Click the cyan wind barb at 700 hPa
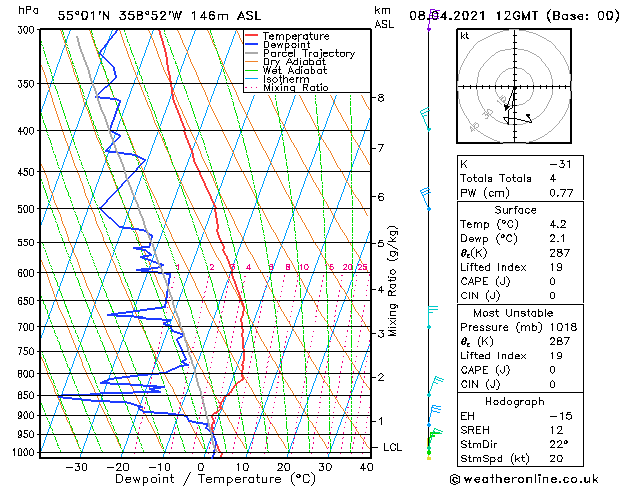Viewport: 629px width, 486px height. (432, 317)
